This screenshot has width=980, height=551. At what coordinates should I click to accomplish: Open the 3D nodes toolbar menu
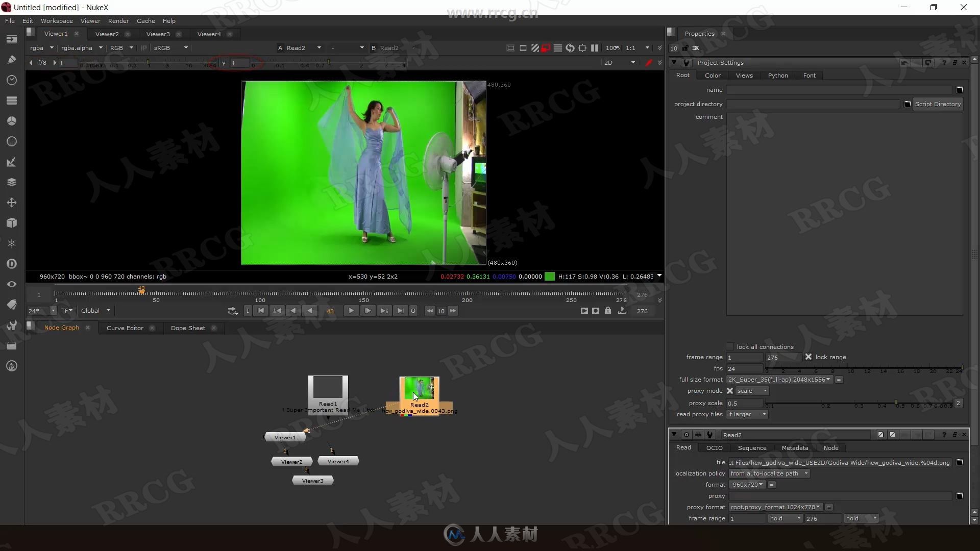[x=12, y=223]
